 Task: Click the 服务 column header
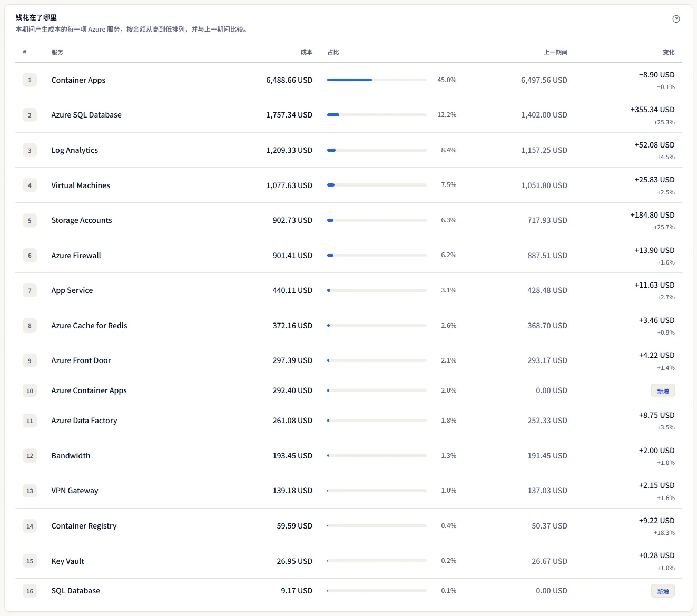57,52
